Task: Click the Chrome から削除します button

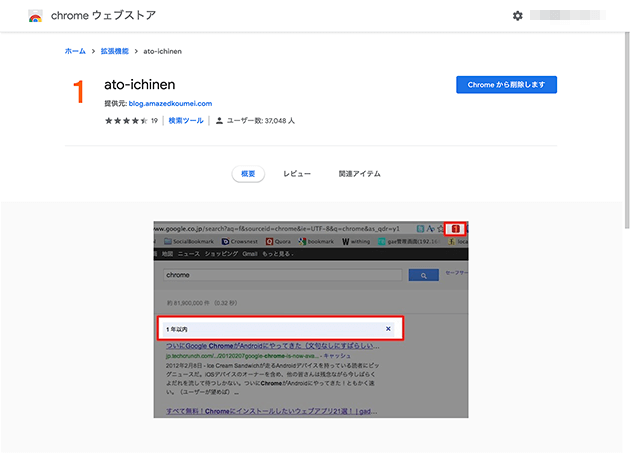Action: coord(506,85)
